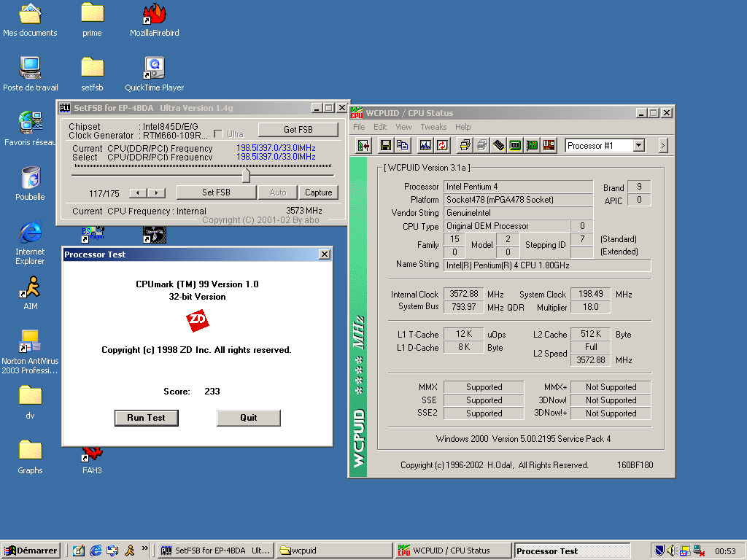Click the Capture button in SetFSB
This screenshot has width=747, height=560.
(x=318, y=192)
